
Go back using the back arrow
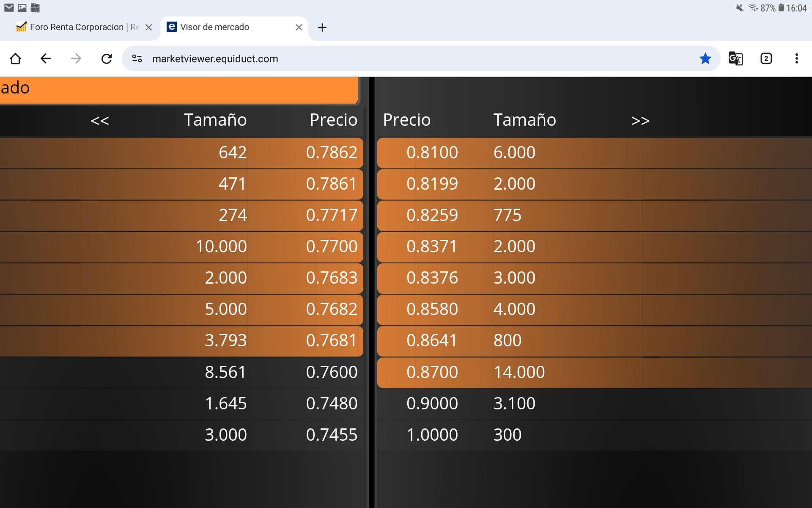point(46,58)
